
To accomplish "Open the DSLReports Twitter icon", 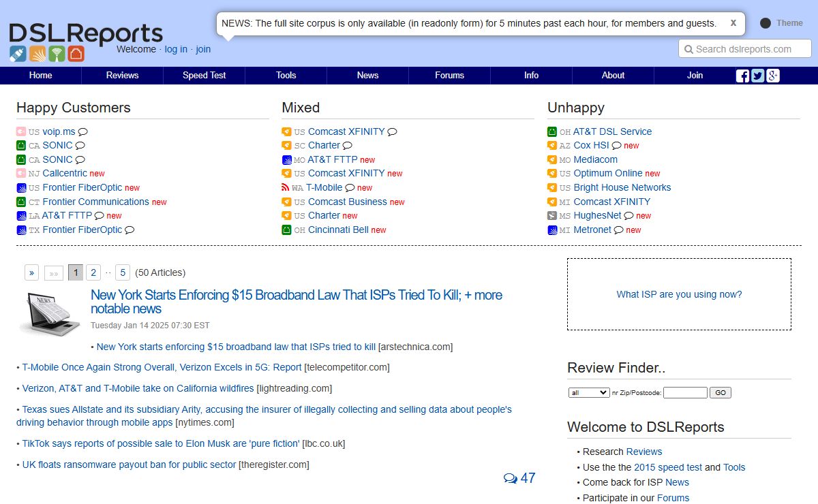I will tap(758, 76).
